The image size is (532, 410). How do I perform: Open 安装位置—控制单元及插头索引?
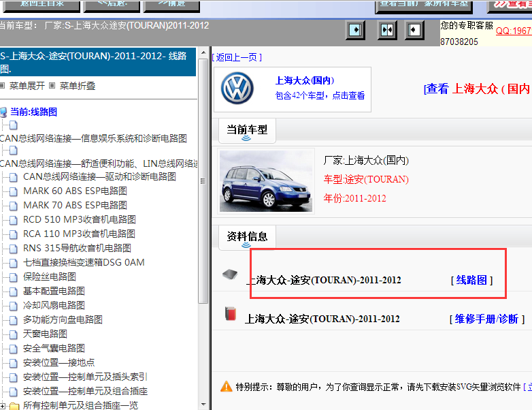(x=85, y=377)
